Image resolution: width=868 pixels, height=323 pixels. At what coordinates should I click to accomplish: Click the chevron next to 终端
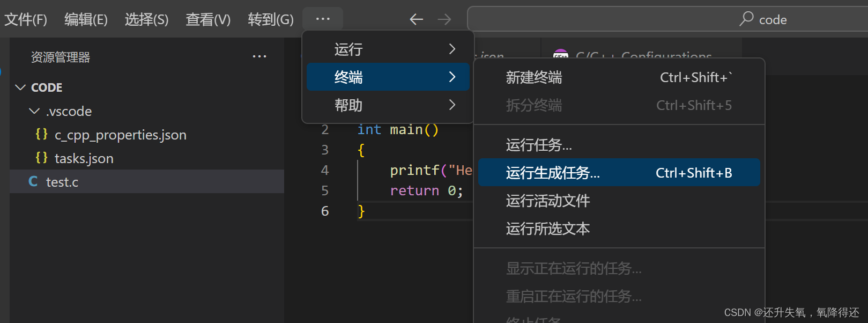click(x=452, y=77)
